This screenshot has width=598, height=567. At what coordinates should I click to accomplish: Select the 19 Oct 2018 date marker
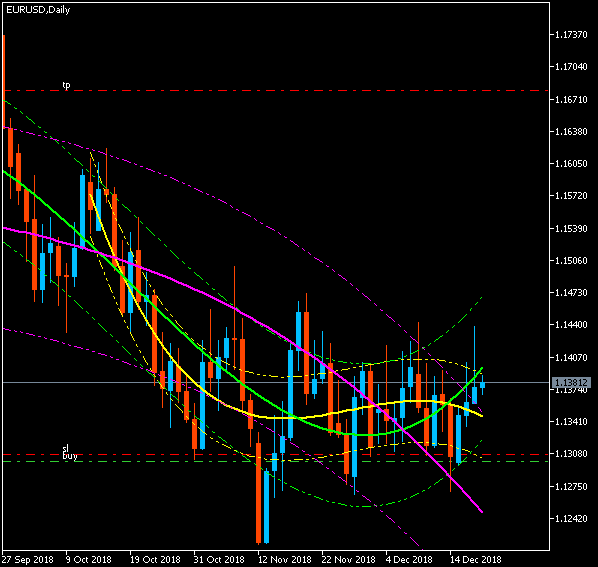pos(155,560)
